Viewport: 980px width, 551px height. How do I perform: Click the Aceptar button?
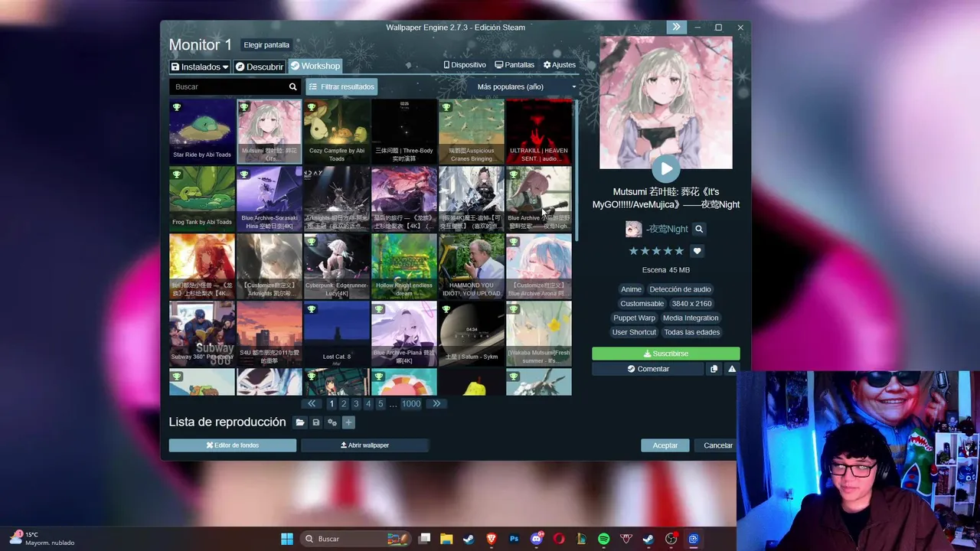(x=665, y=445)
